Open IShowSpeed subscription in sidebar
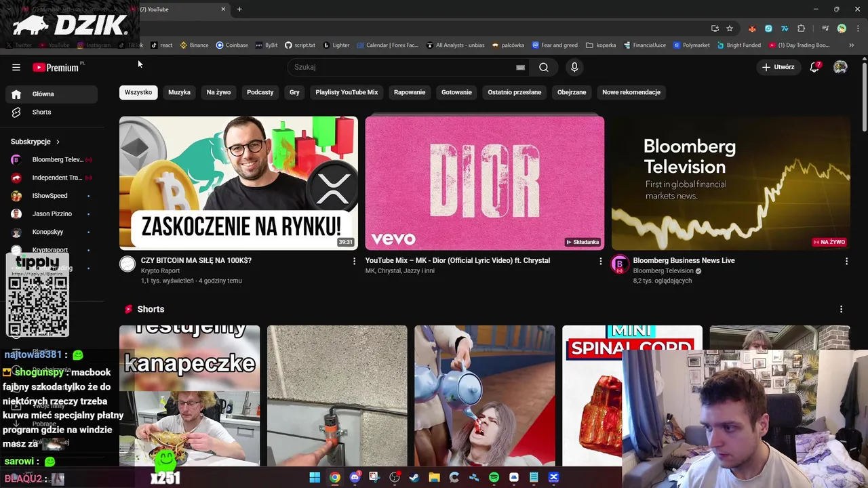 click(x=52, y=196)
